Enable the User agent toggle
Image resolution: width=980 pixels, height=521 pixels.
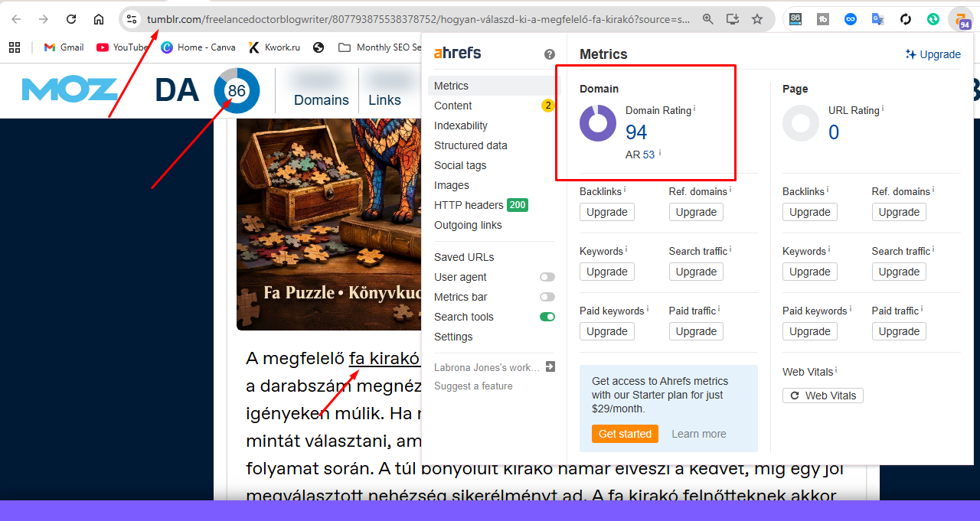click(x=547, y=277)
